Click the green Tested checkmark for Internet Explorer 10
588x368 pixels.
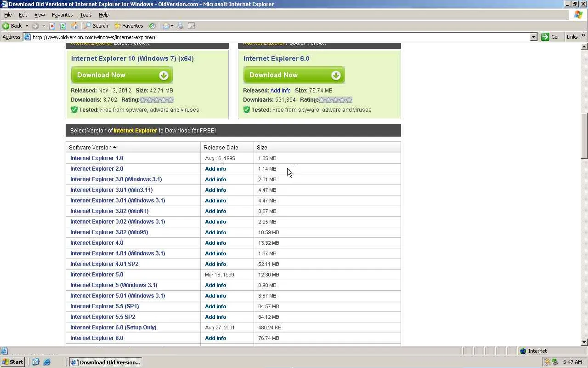point(74,109)
